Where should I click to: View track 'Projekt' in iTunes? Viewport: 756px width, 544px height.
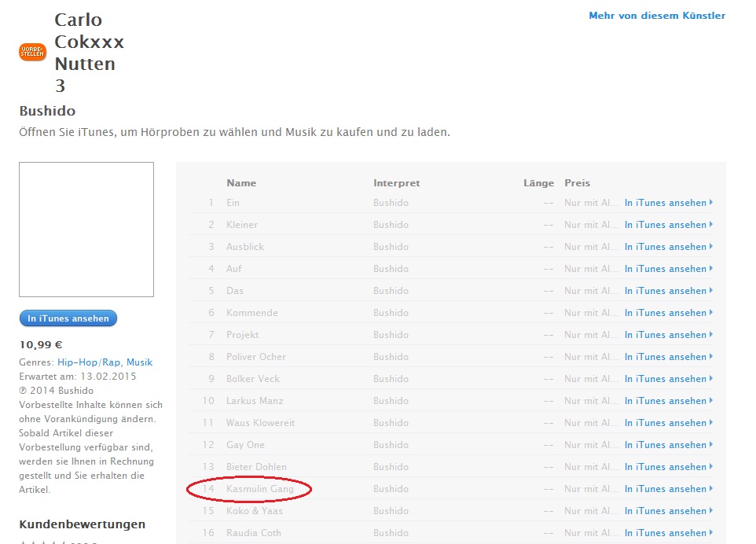pos(668,335)
